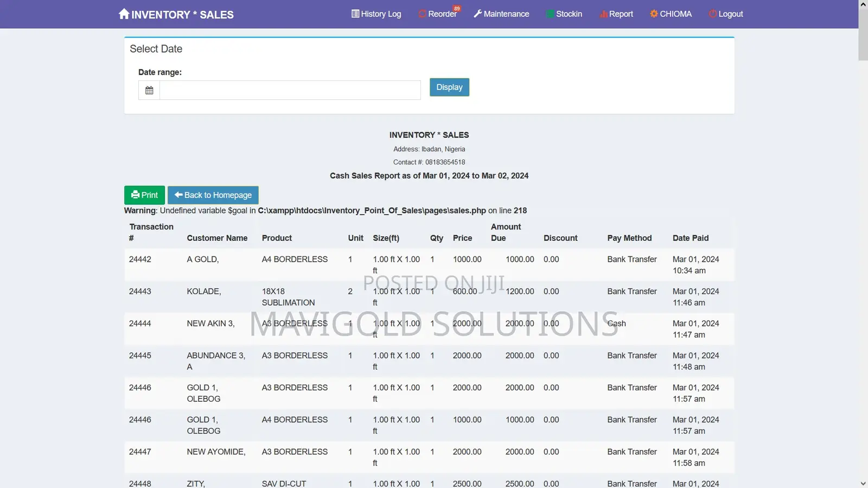Screen dimensions: 868x488
Task: Click Pay Method column header
Action: tap(629, 238)
